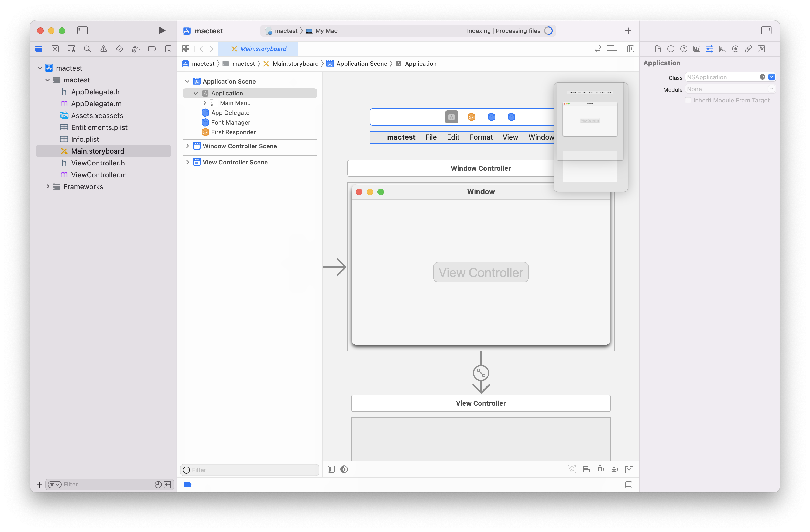Show the Attributes inspector
This screenshot has height=532, width=810.
(x=710, y=49)
